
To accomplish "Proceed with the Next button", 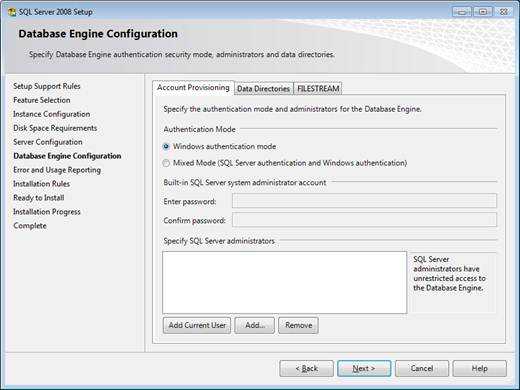I will pos(364,368).
